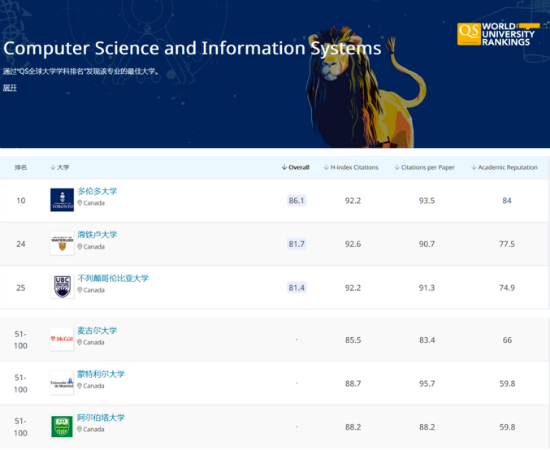Click Canada location under 阿尔伯塔大学
550x450 pixels.
tap(91, 429)
